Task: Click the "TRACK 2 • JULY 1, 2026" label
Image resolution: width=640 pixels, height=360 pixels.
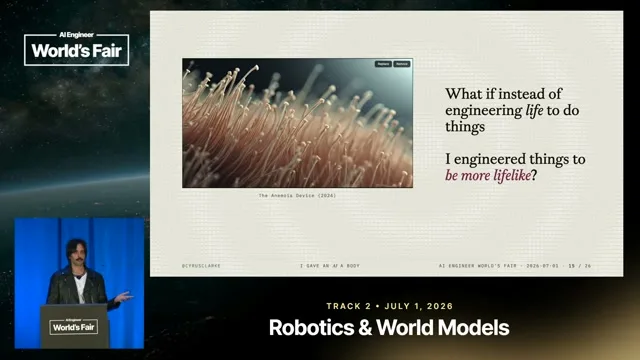Action: click(x=390, y=306)
